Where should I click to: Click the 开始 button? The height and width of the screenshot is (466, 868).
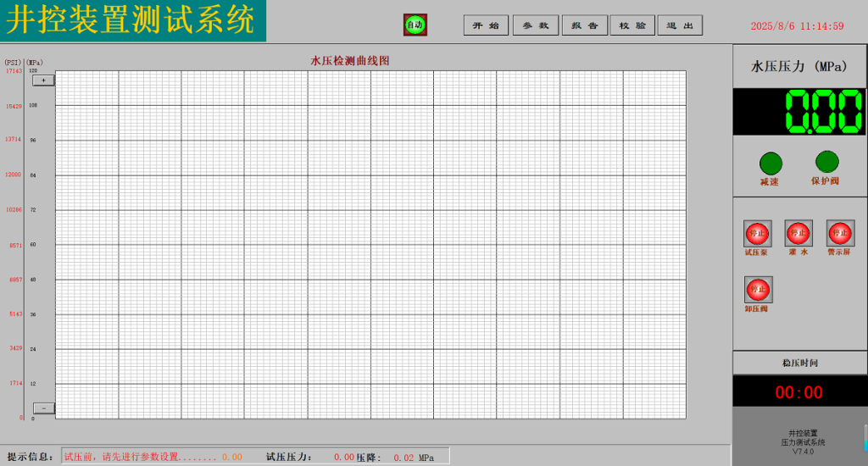click(x=486, y=25)
